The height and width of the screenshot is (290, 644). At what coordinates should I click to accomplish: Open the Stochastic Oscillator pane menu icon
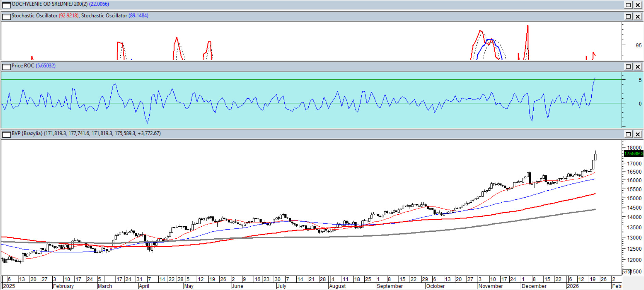(x=6, y=16)
